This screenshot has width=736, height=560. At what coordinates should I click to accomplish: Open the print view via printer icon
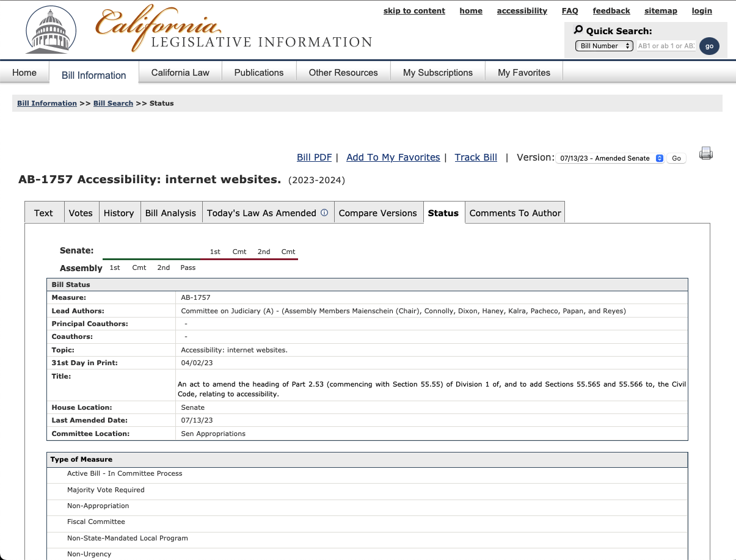(705, 153)
